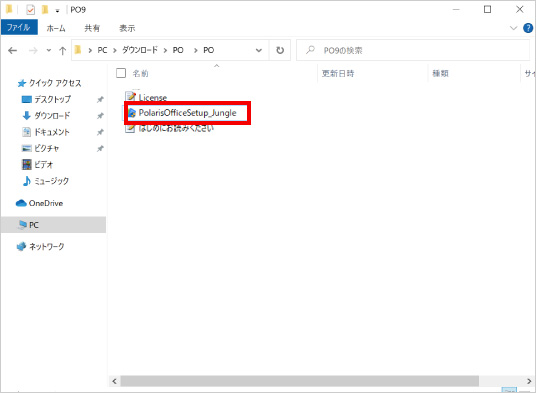The image size is (536, 393).
Task: Sort by the 種類 column header
Action: point(440,73)
